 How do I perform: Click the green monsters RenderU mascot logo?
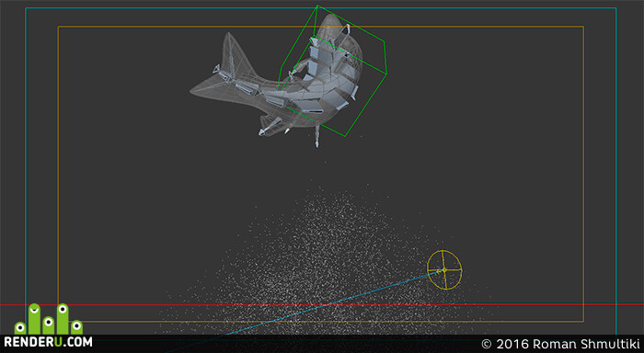click(49, 319)
